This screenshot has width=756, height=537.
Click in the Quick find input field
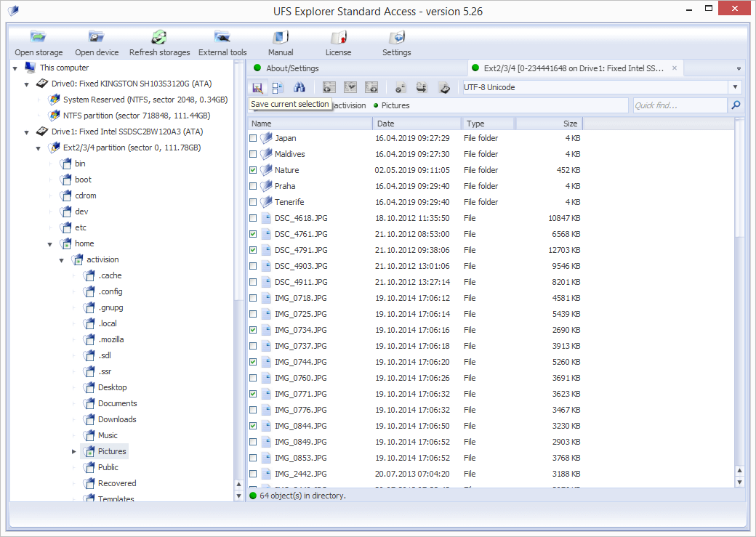pos(678,105)
